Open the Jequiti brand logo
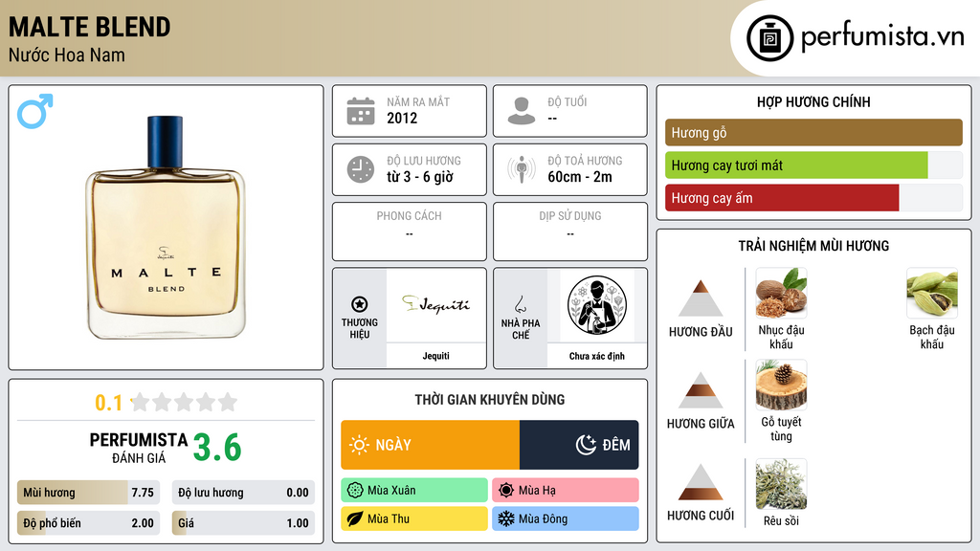 tap(435, 305)
